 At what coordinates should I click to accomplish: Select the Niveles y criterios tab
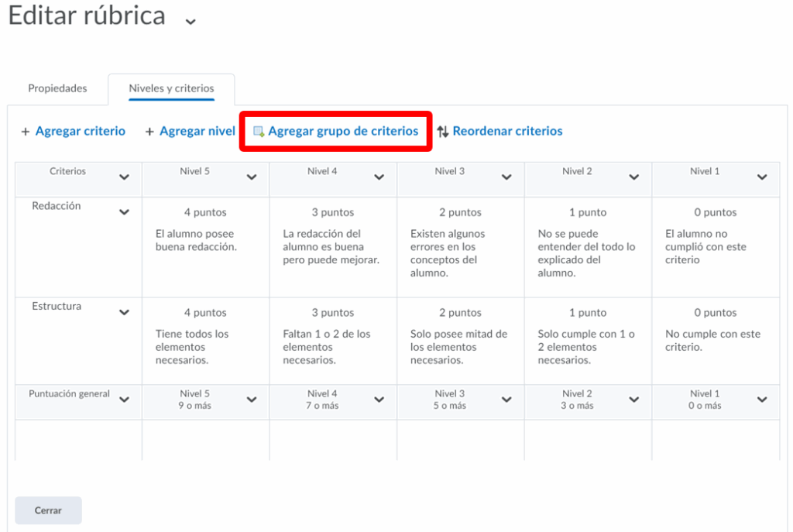[171, 88]
